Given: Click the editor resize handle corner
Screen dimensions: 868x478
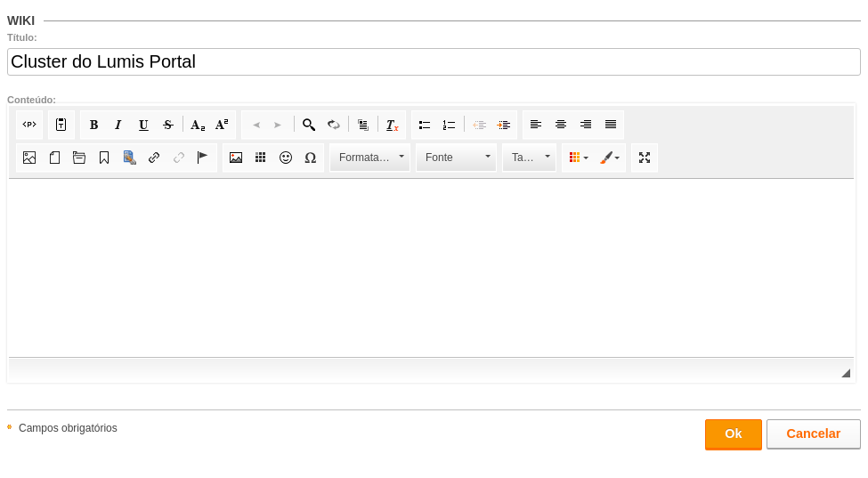Looking at the screenshot, I should click(846, 374).
